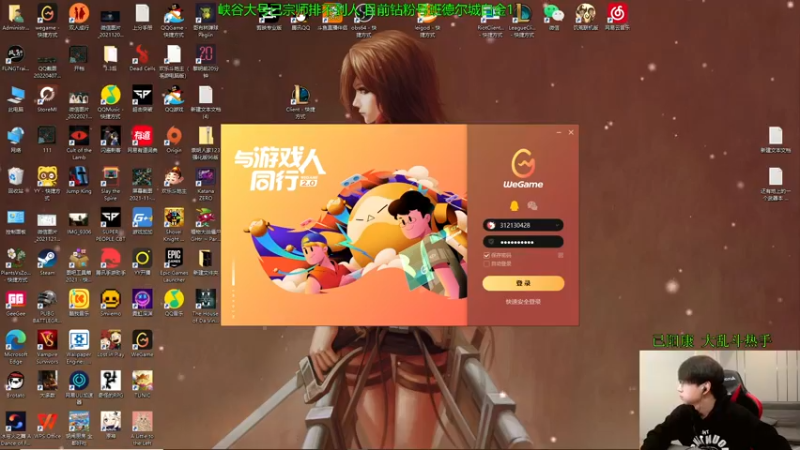Click the yellow 登录 login button
The width and height of the screenshot is (800, 450).
pyautogui.click(x=523, y=283)
